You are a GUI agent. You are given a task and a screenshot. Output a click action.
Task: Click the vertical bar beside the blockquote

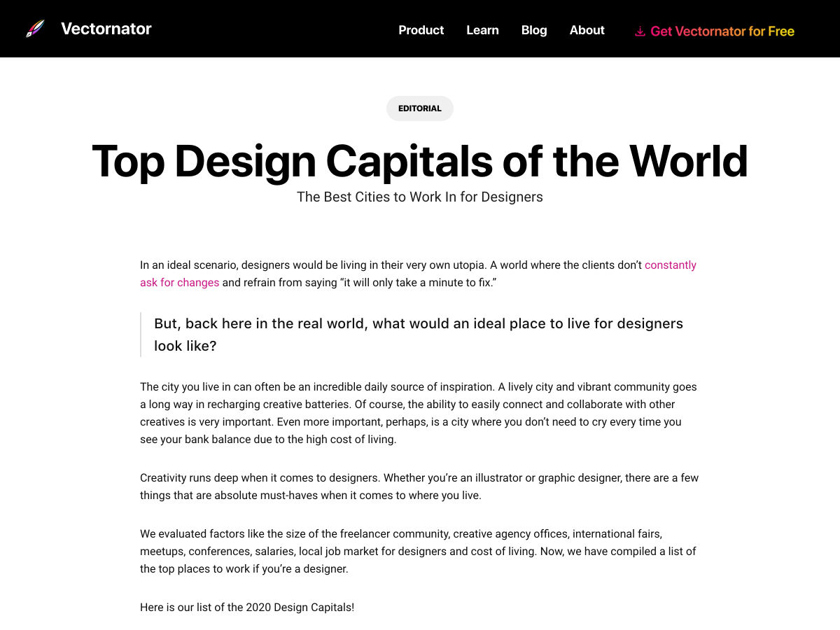click(x=141, y=335)
